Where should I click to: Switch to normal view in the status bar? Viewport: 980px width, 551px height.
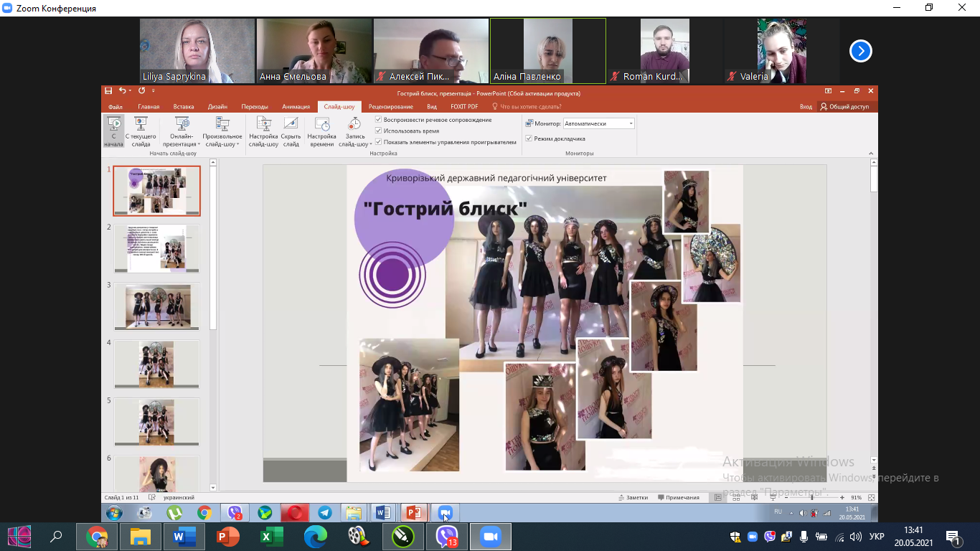point(718,497)
